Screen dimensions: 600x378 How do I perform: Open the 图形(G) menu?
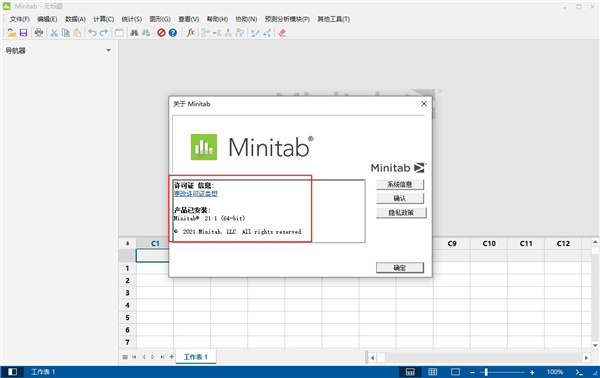160,19
